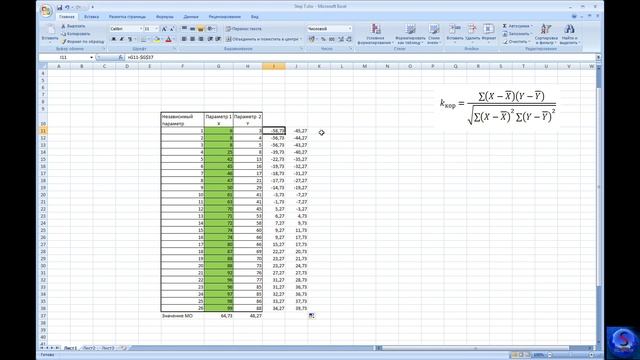Image resolution: width=640 pixels, height=360 pixels.
Task: Toggle middle vertical alignment button
Action: 192,29
